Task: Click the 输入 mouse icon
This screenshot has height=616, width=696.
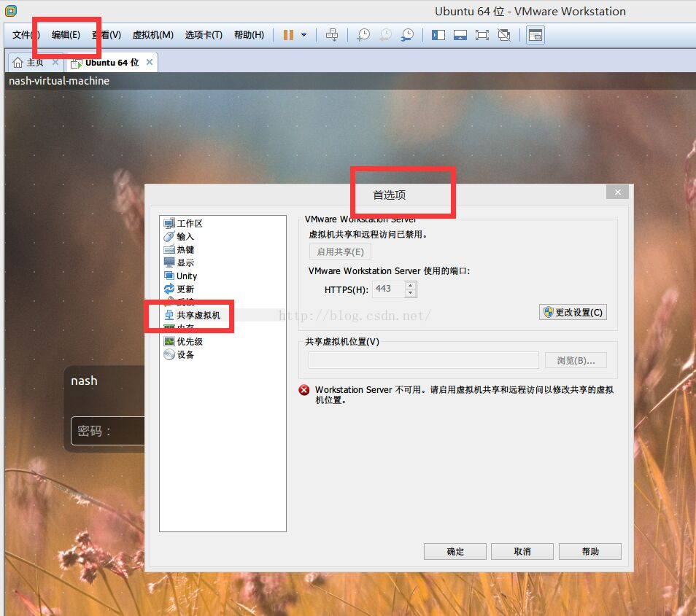Action: click(169, 236)
